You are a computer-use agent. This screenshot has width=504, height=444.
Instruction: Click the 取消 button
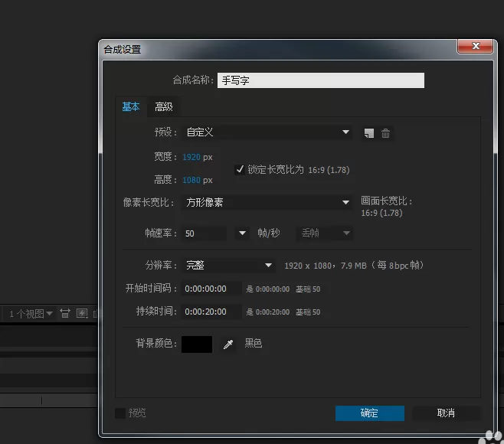(x=446, y=413)
